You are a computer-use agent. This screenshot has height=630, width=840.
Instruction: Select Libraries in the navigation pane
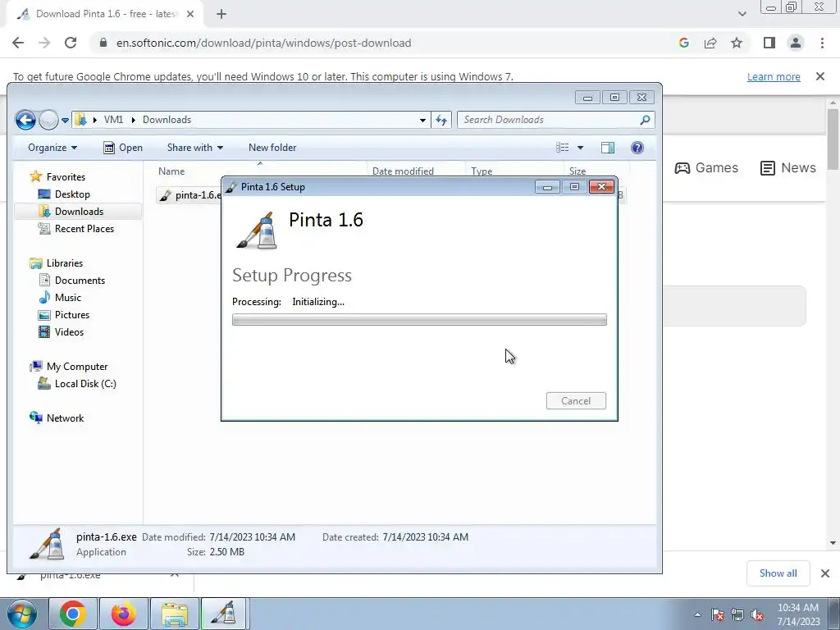pyautogui.click(x=64, y=263)
